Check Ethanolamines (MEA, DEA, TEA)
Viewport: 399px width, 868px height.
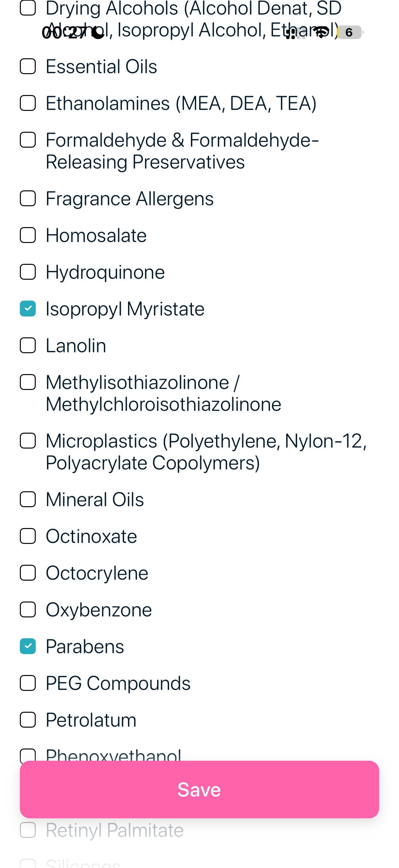coord(28,103)
